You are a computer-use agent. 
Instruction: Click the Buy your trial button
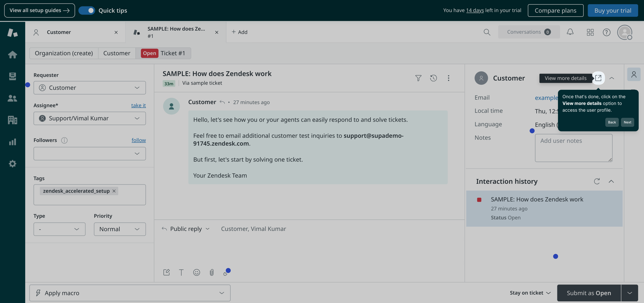pos(613,10)
